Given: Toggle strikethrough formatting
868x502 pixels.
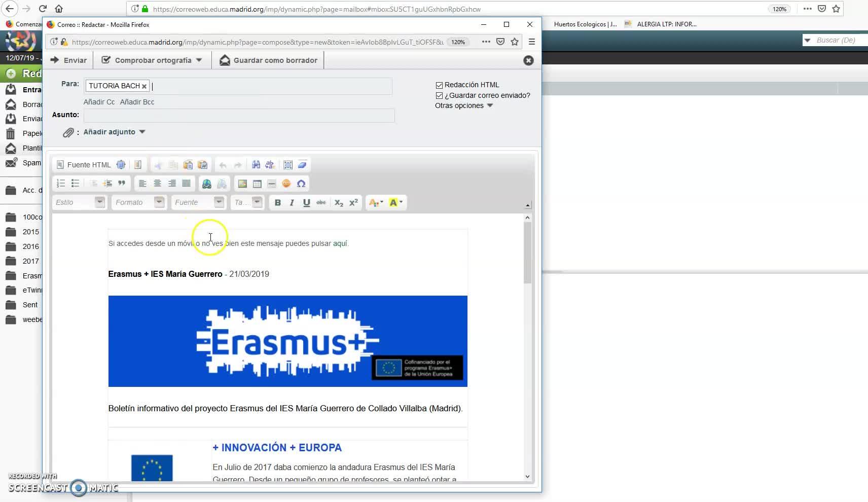Looking at the screenshot, I should coord(321,202).
